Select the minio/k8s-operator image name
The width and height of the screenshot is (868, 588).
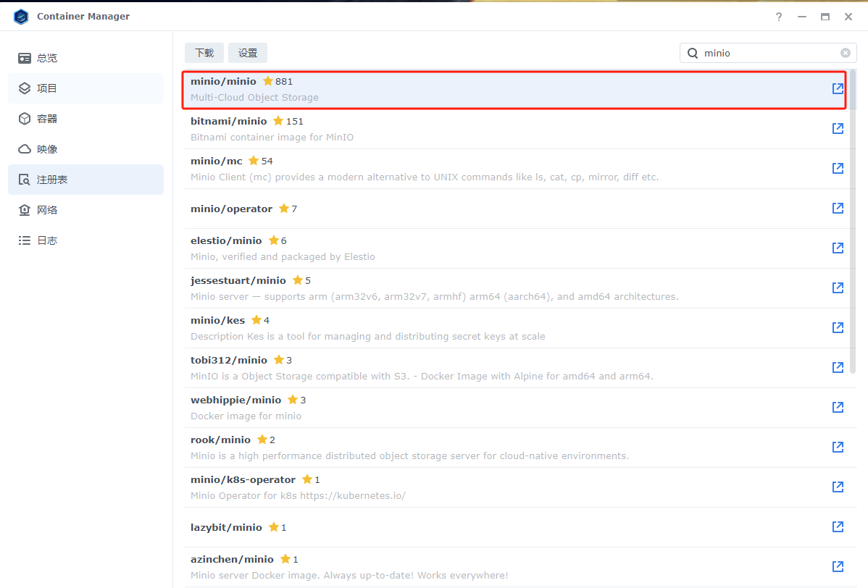[243, 479]
